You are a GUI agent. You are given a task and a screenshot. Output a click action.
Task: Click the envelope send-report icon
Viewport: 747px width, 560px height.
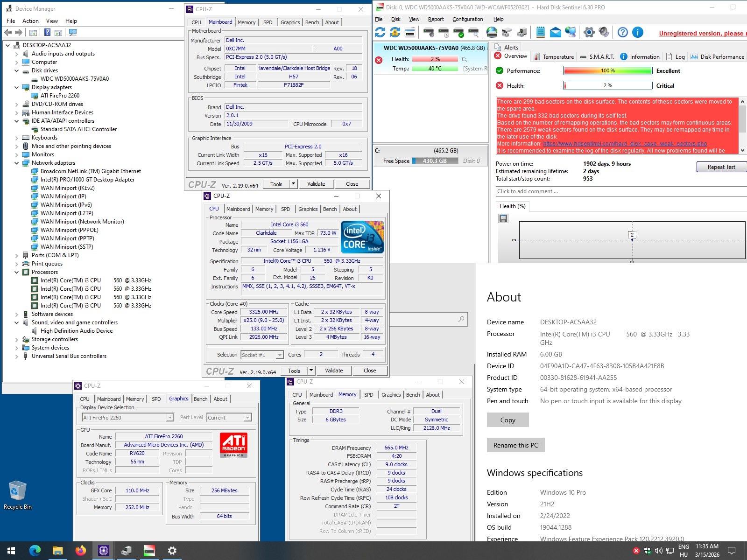coord(555,32)
